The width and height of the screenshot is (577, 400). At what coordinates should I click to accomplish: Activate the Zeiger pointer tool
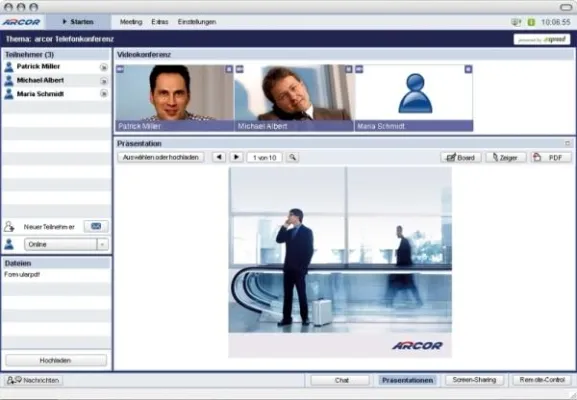point(506,157)
